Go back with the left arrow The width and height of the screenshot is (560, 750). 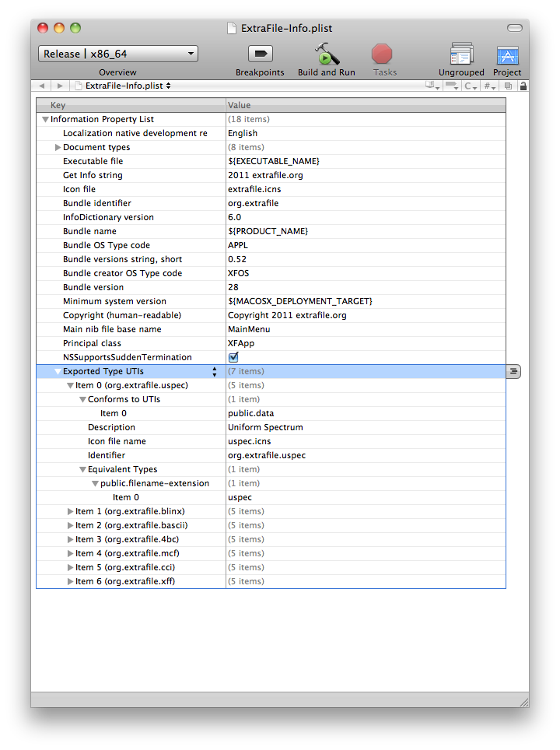point(42,86)
